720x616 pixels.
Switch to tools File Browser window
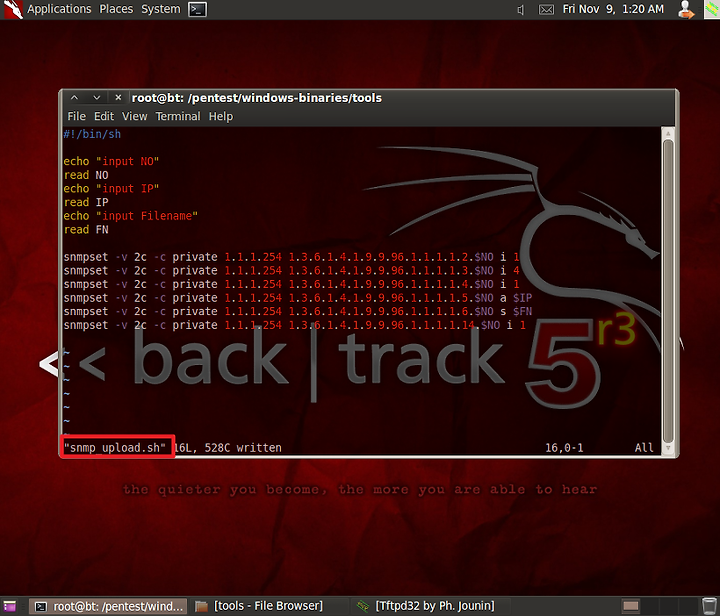[x=260, y=606]
